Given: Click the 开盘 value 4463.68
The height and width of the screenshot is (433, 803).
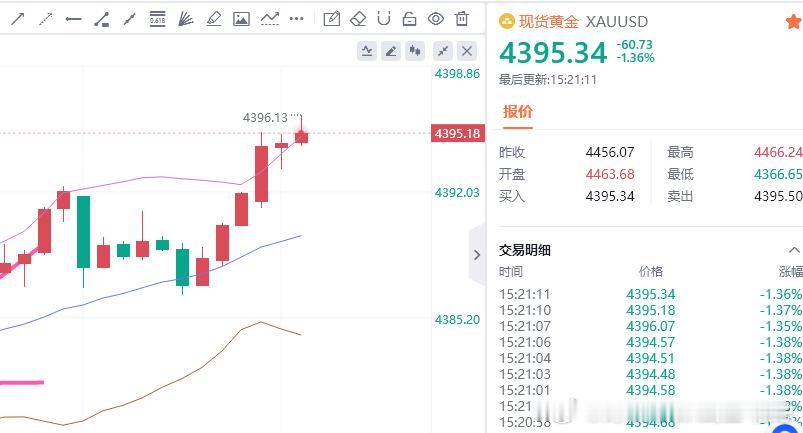Looking at the screenshot, I should pos(610,175).
